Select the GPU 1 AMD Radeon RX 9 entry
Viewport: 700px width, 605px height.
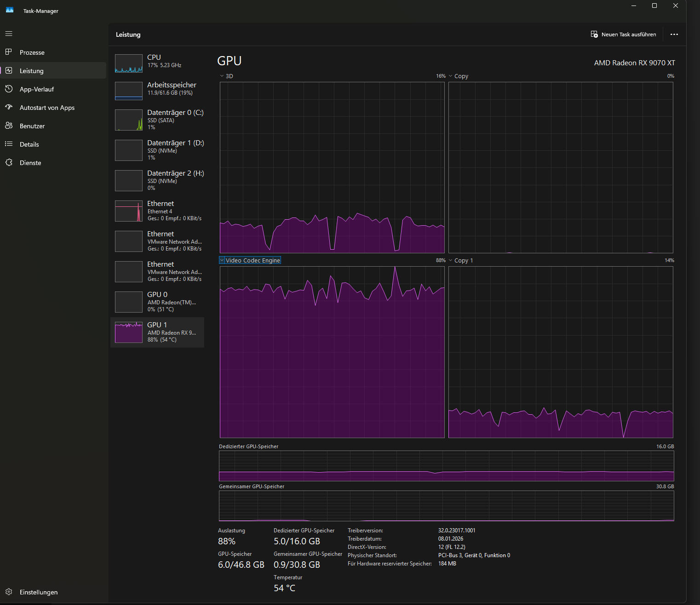[157, 332]
